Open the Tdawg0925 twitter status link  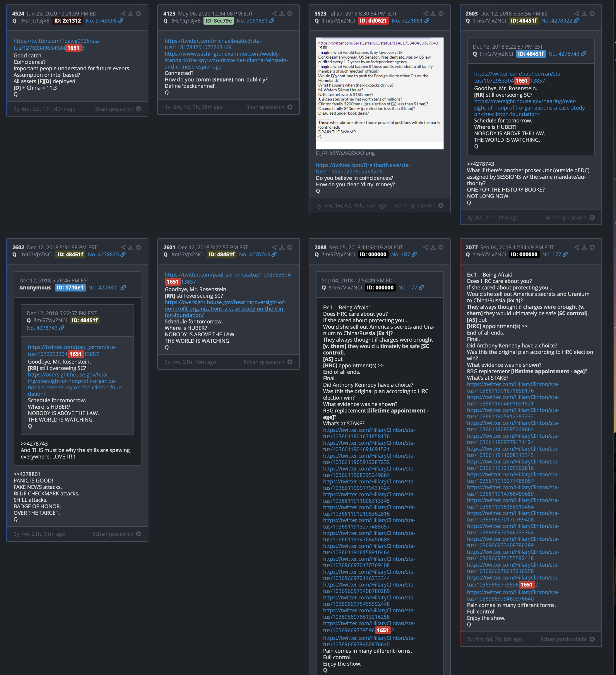[x=57, y=45]
